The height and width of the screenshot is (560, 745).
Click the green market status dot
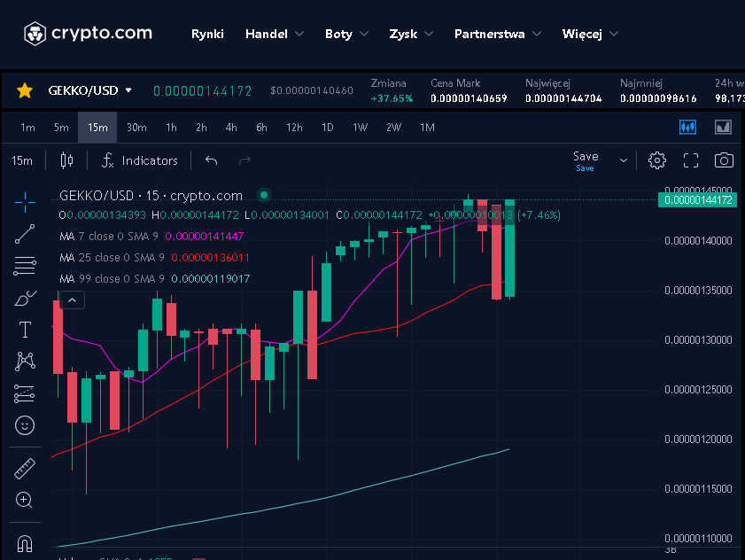coord(264,195)
